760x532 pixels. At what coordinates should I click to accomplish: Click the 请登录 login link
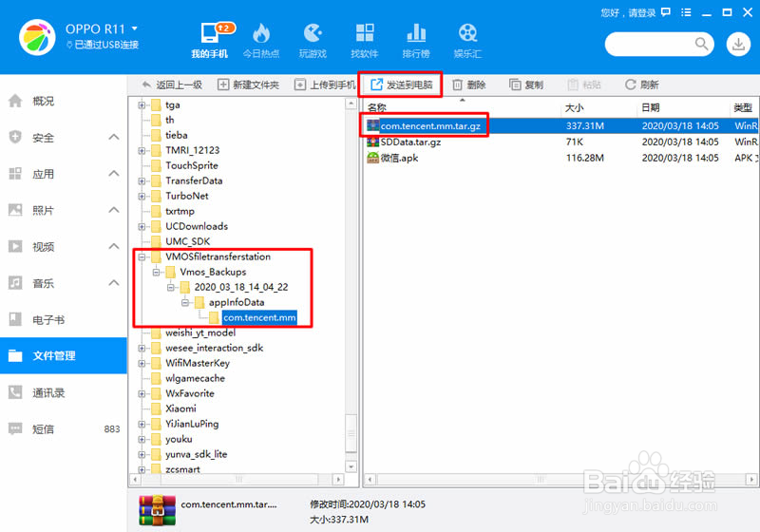tap(642, 12)
